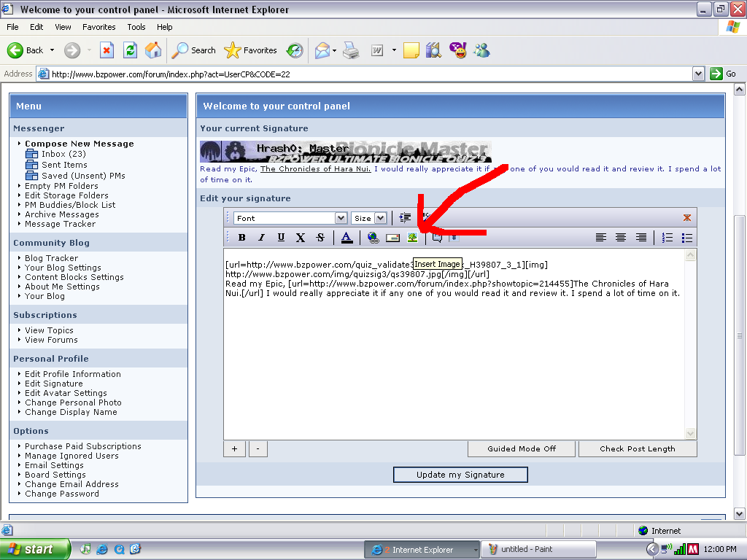
Task: Expand the address bar URL dropdown
Action: point(698,74)
